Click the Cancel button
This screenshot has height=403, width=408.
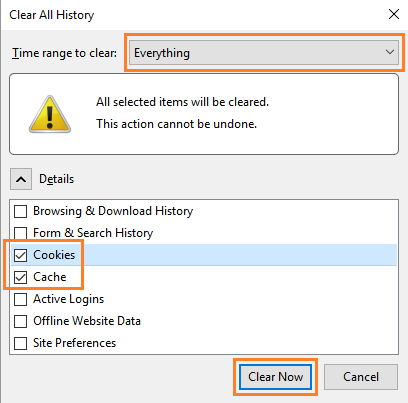361,377
